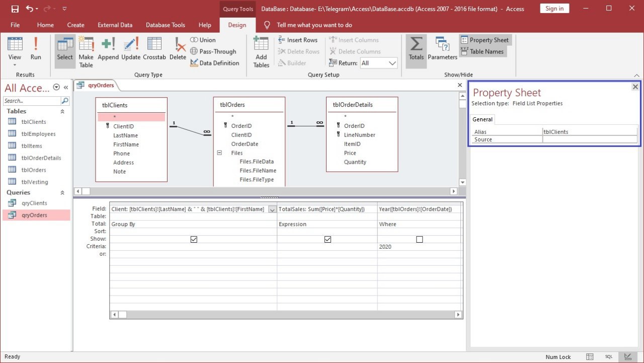Image resolution: width=644 pixels, height=363 pixels.
Task: Close the Property Sheet pane
Action: click(635, 87)
